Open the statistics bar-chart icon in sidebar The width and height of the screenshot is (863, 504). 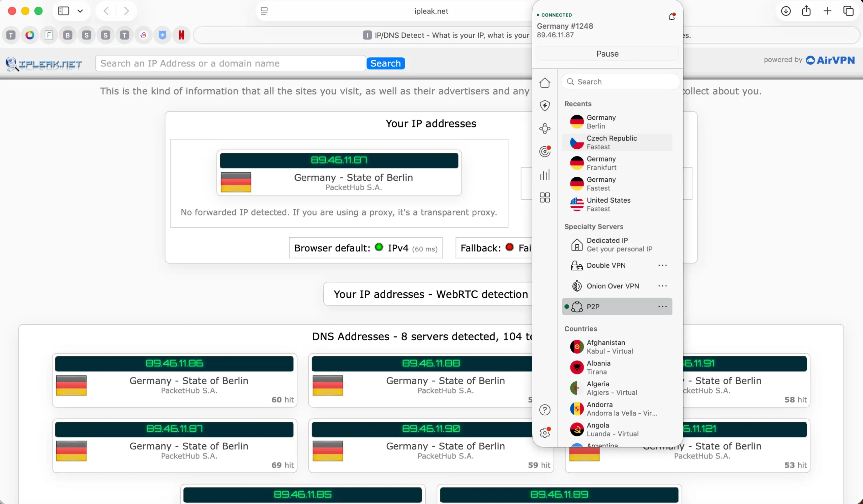[545, 175]
